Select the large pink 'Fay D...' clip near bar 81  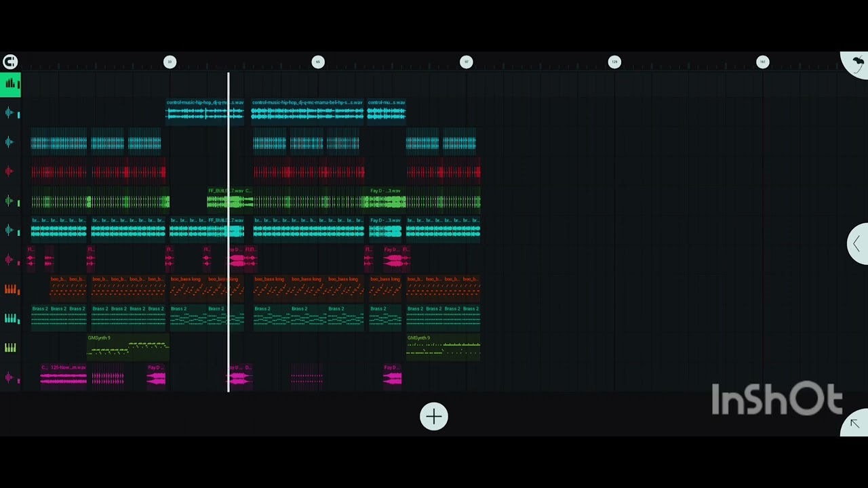[393, 258]
